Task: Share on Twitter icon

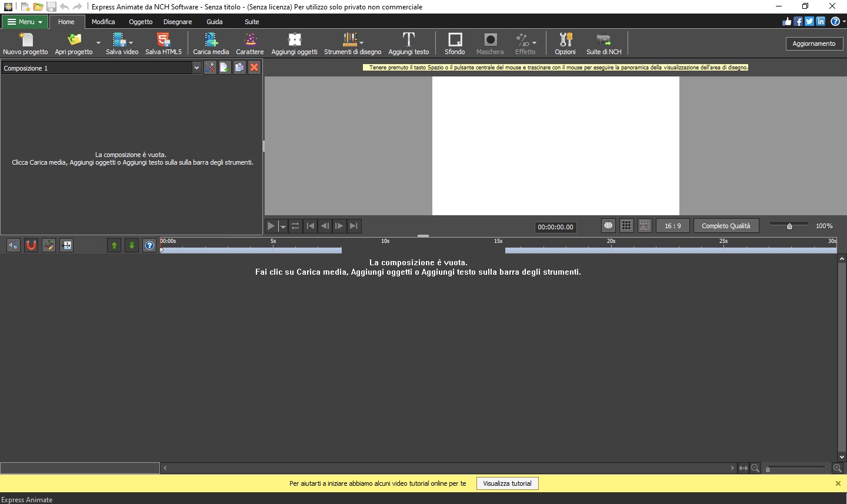Action: point(809,21)
